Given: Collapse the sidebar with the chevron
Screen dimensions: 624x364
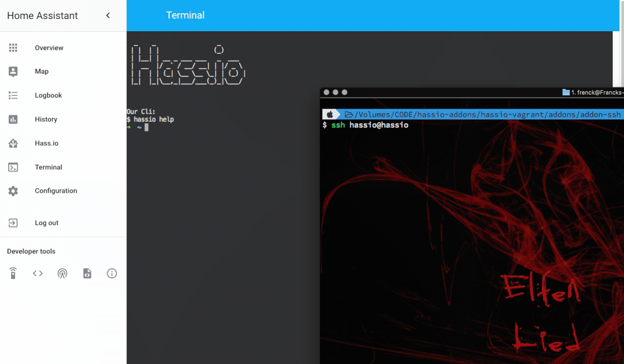Looking at the screenshot, I should pos(108,15).
